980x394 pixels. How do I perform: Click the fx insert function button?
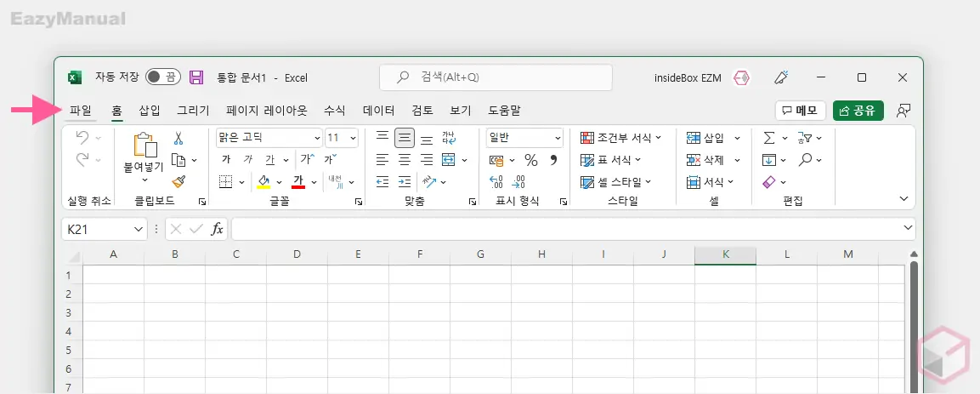217,230
